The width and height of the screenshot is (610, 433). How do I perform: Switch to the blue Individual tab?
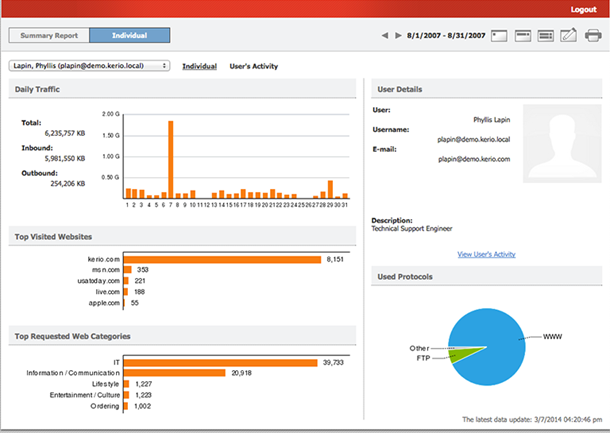pos(130,35)
